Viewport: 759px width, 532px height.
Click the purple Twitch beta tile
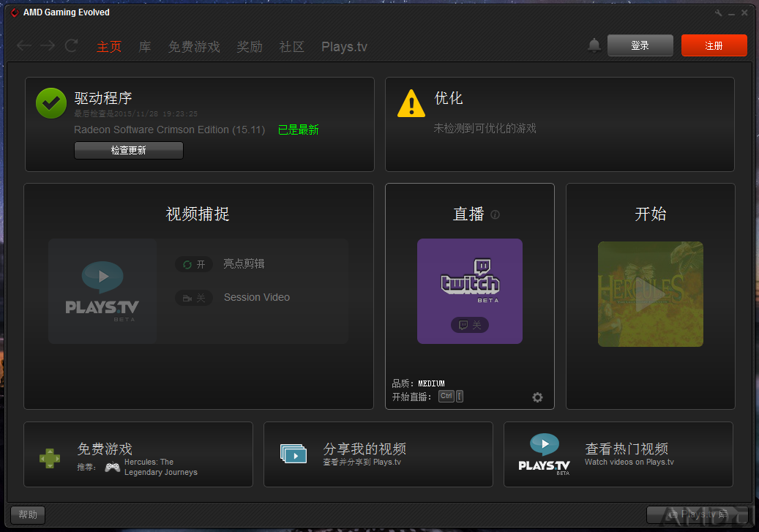click(x=470, y=291)
